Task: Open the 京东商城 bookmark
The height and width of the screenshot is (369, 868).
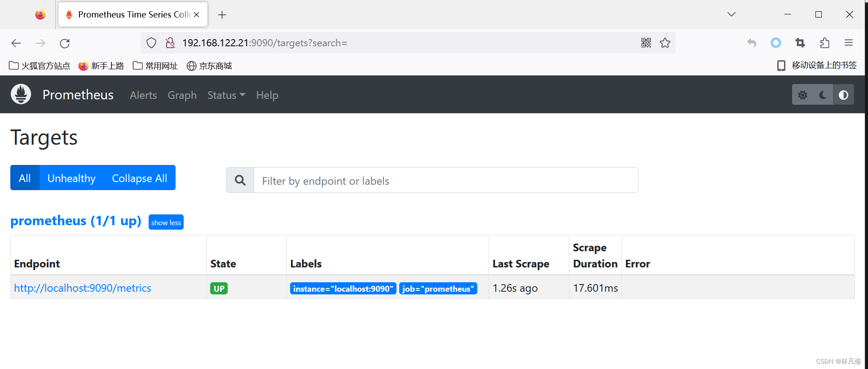Action: 209,66
